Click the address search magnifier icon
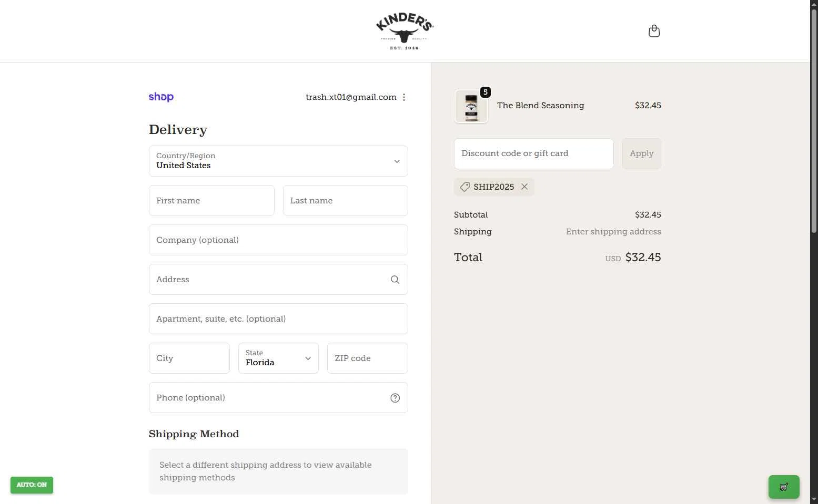This screenshot has height=504, width=818. 395,280
